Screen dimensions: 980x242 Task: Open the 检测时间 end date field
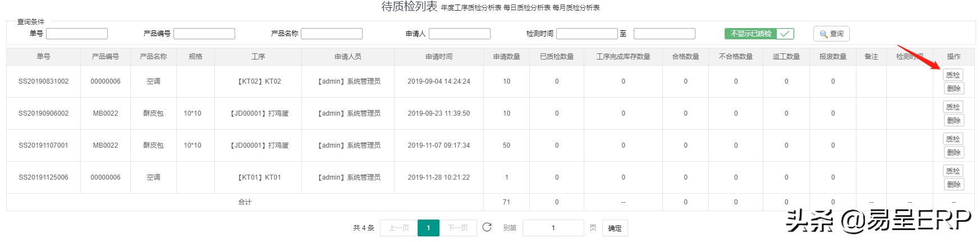tap(664, 34)
